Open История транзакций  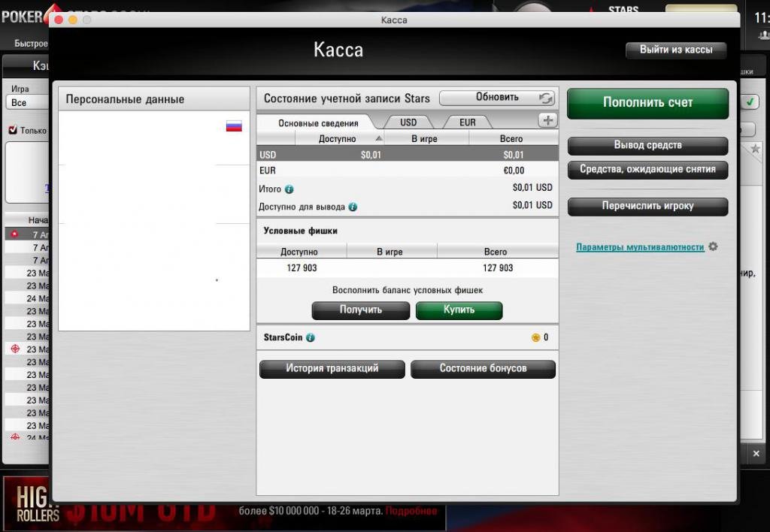[x=332, y=369]
